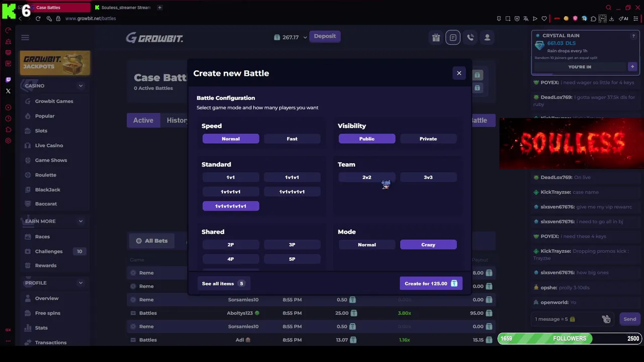Image resolution: width=644 pixels, height=362 pixels.
Task: Pick the 2P shared option
Action: click(x=231, y=244)
